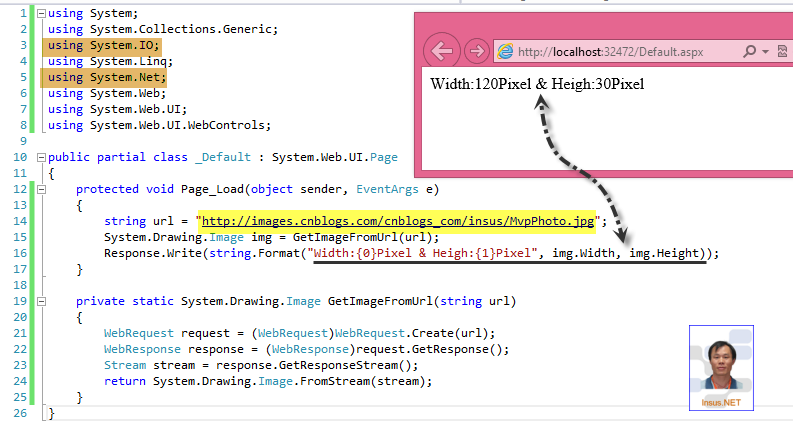Click the compatibility view icon in address bar
This screenshot has height=432, width=793.
782,51
